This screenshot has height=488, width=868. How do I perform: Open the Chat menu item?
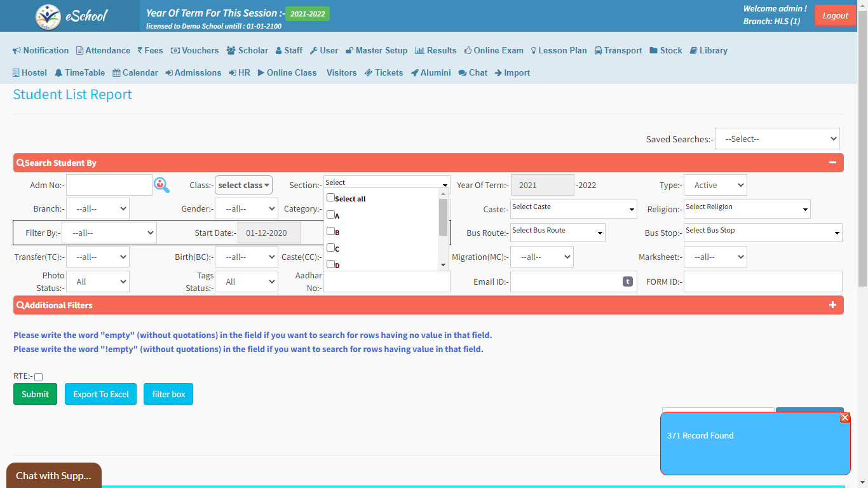[x=472, y=73]
